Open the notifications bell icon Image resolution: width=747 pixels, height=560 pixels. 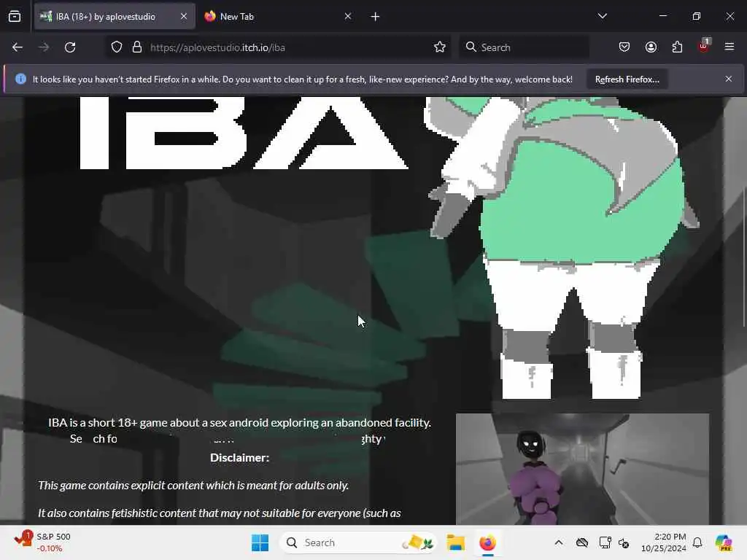coord(697,542)
